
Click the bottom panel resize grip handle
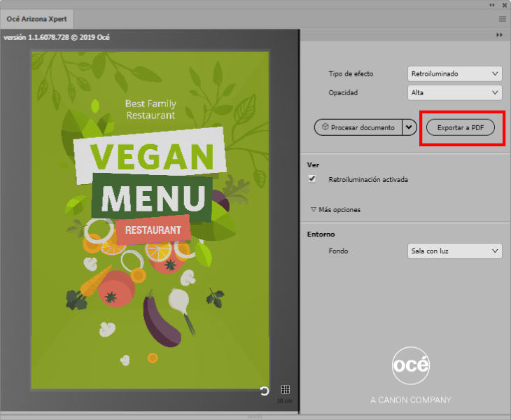coord(255,416)
